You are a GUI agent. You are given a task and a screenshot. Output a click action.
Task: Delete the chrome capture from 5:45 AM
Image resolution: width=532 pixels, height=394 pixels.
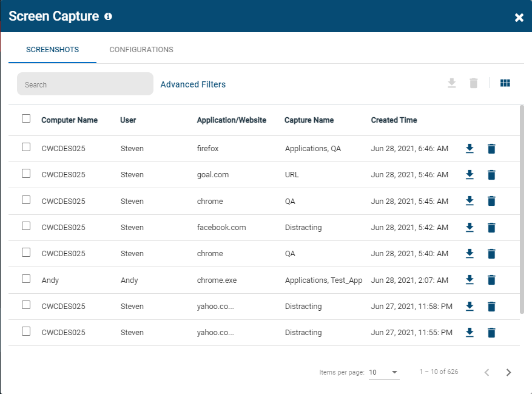pos(491,201)
